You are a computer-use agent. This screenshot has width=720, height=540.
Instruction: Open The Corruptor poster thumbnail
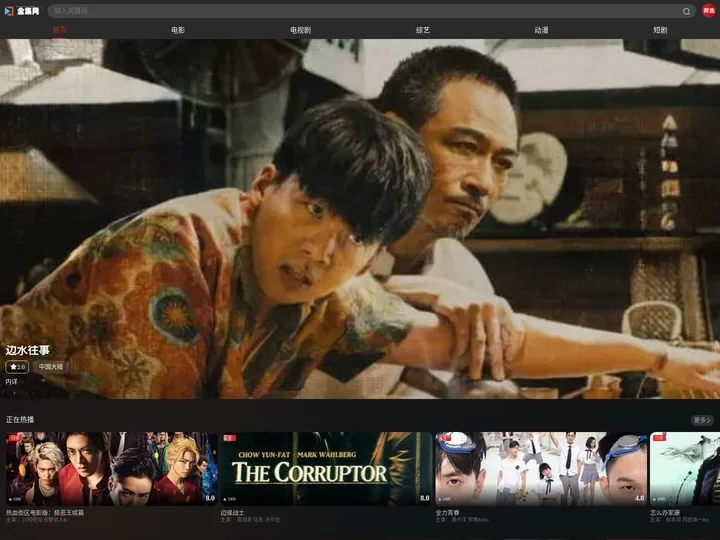[326, 468]
